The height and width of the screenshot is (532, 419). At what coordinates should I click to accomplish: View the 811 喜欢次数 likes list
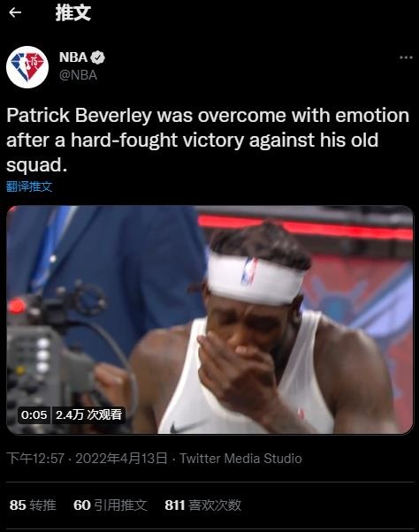[x=203, y=505]
